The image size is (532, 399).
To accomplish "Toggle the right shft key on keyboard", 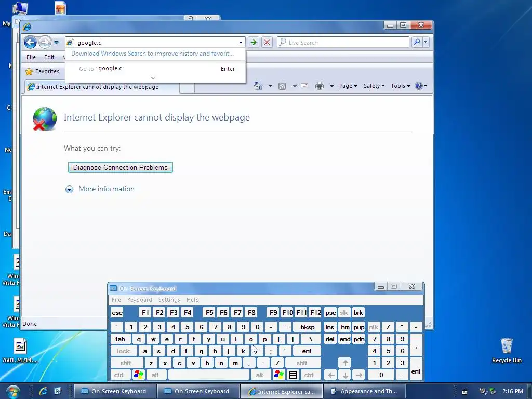I will click(302, 363).
